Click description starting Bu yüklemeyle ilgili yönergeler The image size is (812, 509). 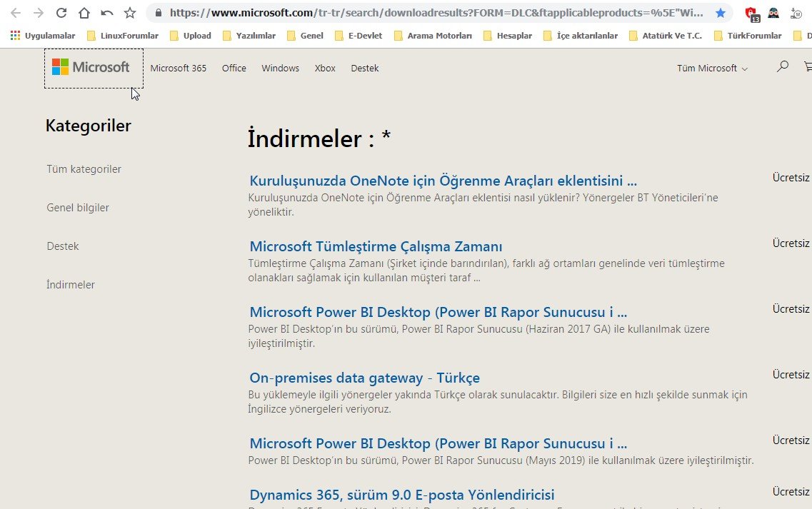point(498,402)
